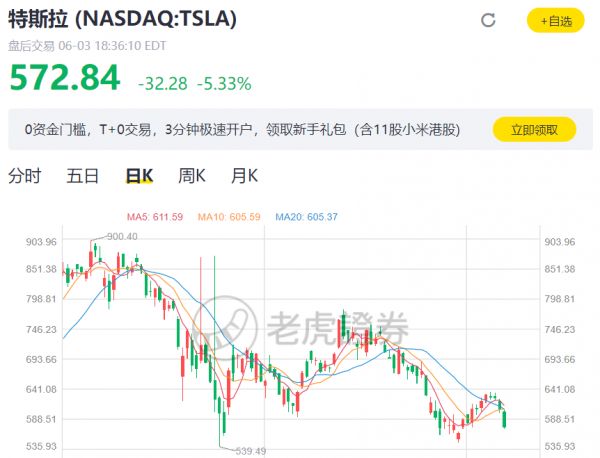Toggle the MA20 moving average legend
600x458 pixels.
[x=306, y=217]
